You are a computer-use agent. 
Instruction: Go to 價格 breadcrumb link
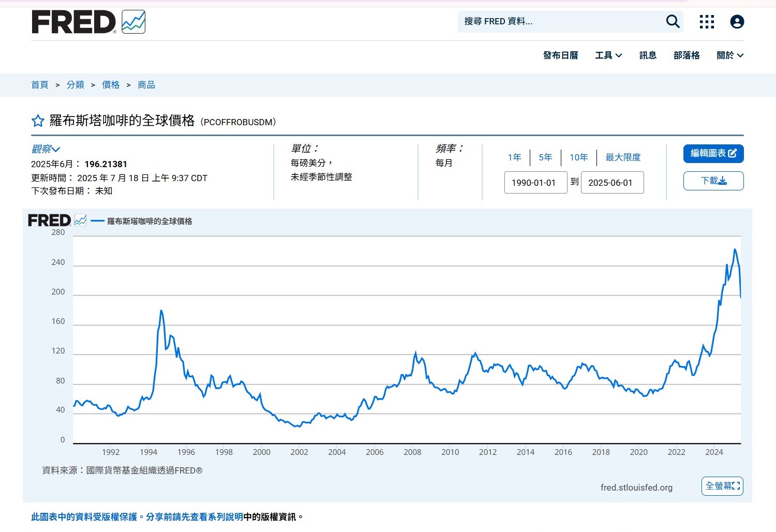pyautogui.click(x=111, y=85)
